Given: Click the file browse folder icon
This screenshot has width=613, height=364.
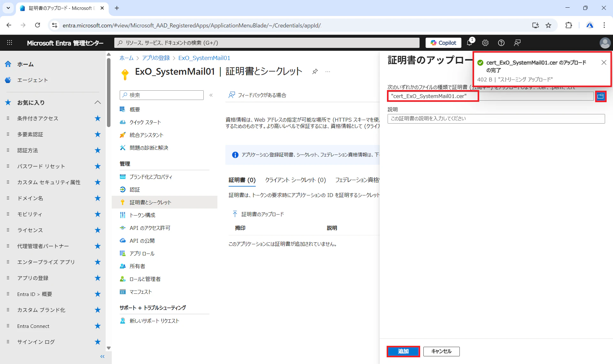Looking at the screenshot, I should tap(601, 96).
